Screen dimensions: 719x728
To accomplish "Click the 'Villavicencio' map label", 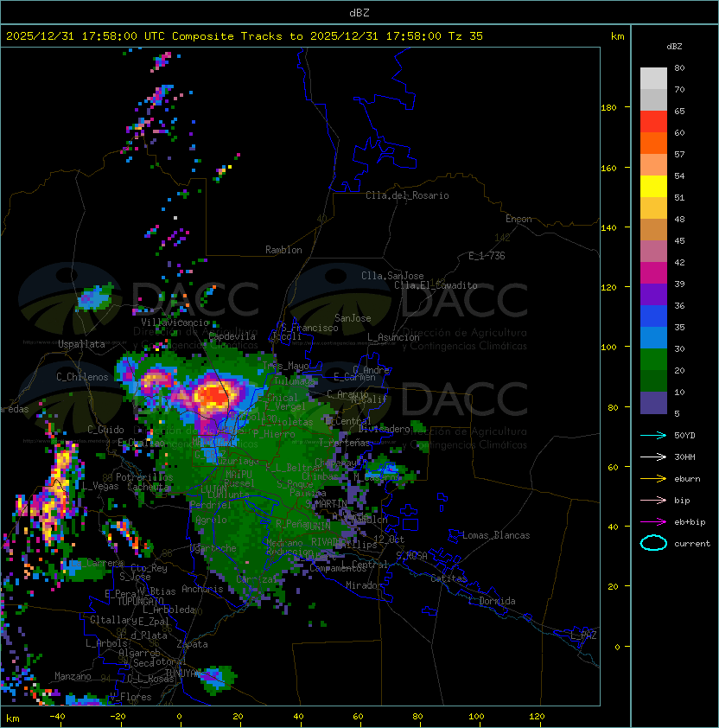I will (175, 322).
